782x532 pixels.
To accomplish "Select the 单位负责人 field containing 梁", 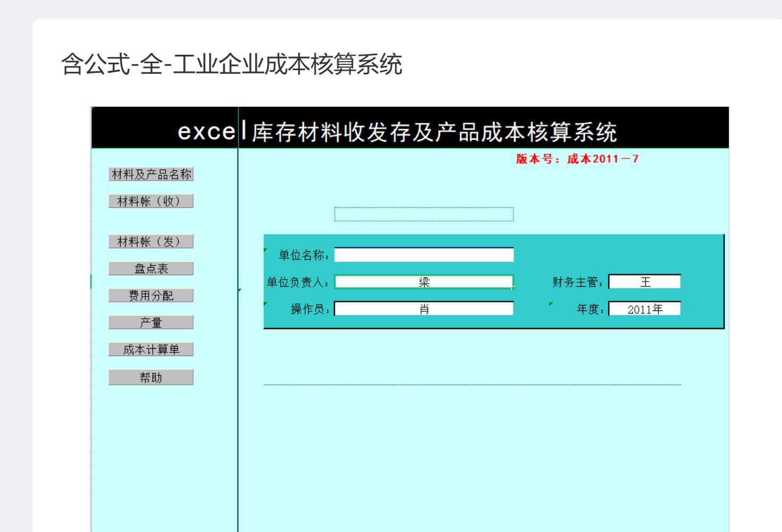I will tap(424, 282).
